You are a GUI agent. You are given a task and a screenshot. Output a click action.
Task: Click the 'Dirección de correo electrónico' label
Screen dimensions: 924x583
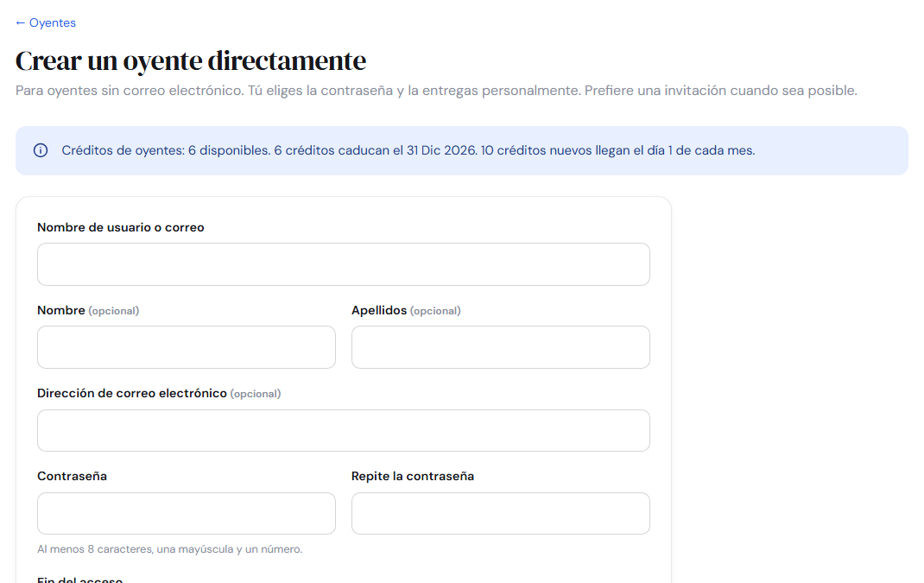[132, 393]
